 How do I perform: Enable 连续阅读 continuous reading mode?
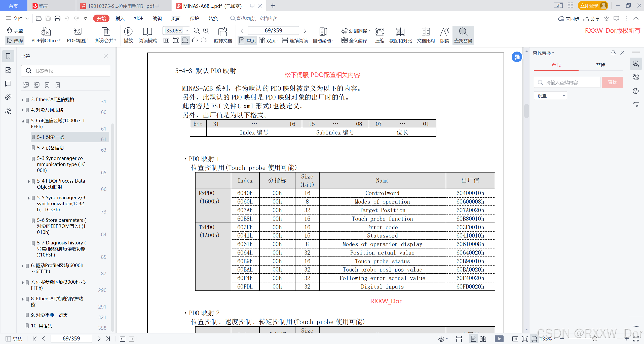pos(295,40)
